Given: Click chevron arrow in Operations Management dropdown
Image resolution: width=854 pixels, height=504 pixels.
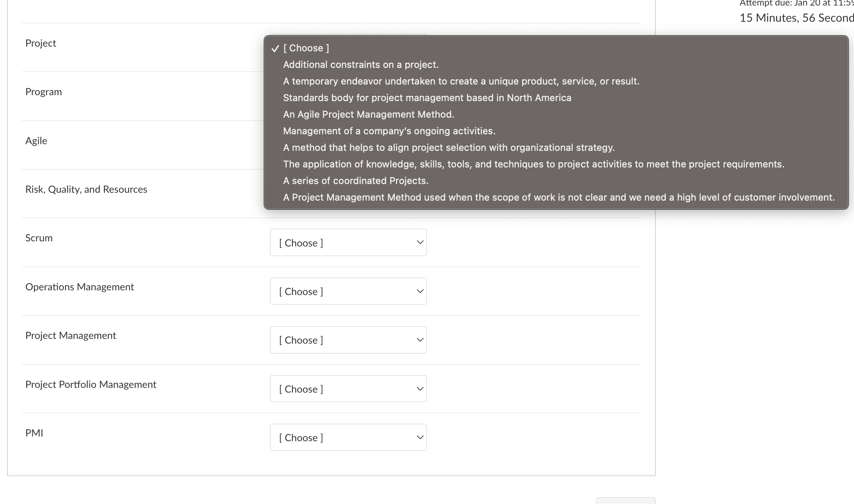Looking at the screenshot, I should [x=420, y=291].
